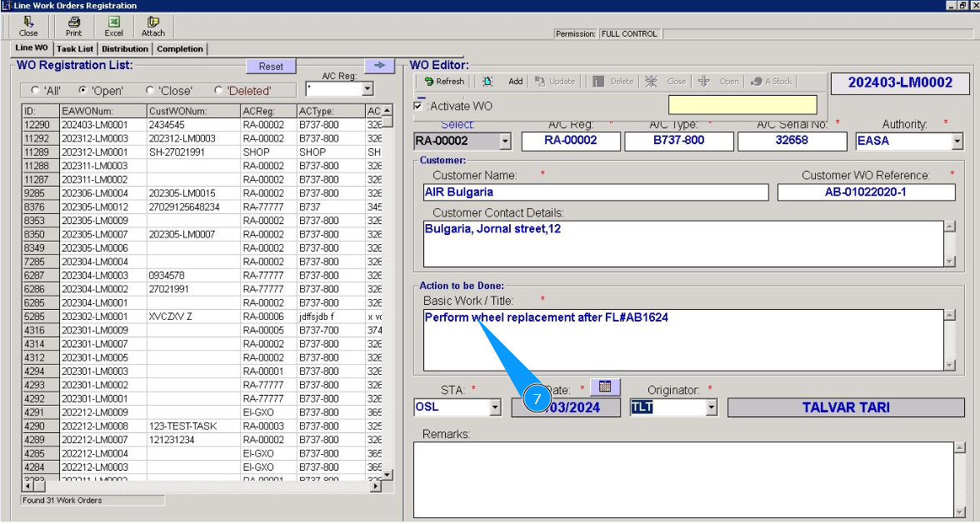Click the blue arrow button beside Reset
980x524 pixels.
click(x=379, y=66)
